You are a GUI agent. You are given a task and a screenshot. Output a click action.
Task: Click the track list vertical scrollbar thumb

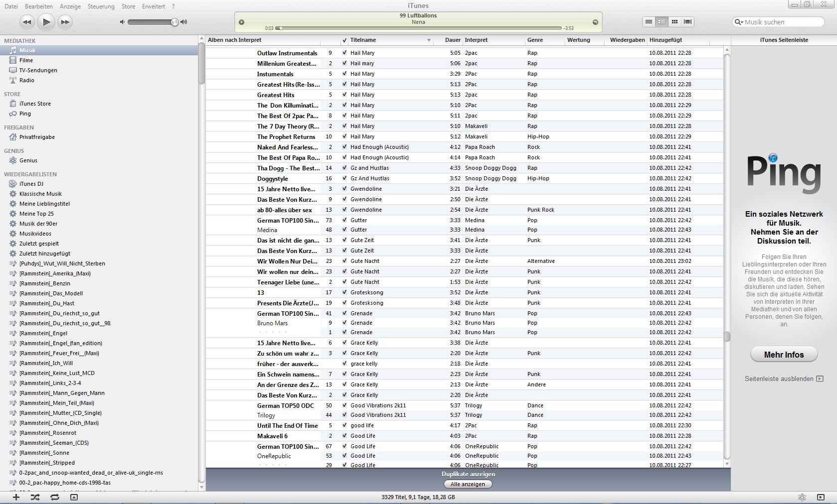tap(727, 337)
